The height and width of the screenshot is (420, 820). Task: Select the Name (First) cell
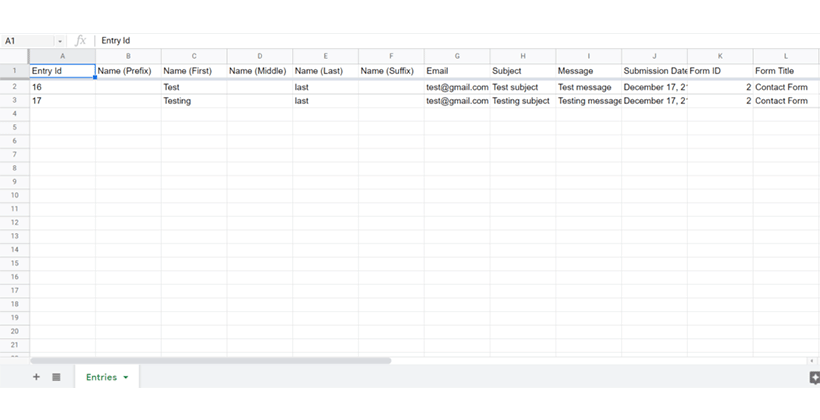[x=194, y=71]
